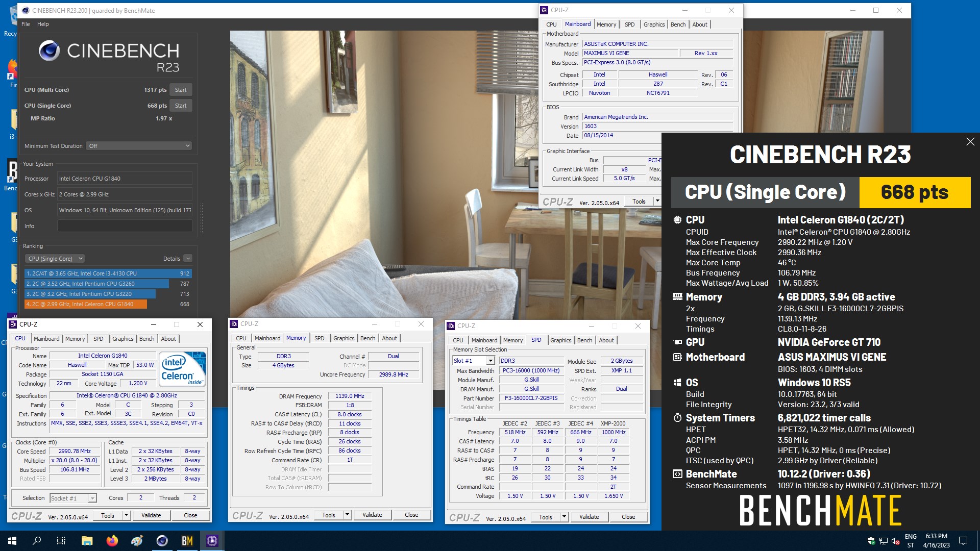Viewport: 980px width, 551px height.
Task: Click the XMP-2000 timings column header
Action: click(x=613, y=423)
